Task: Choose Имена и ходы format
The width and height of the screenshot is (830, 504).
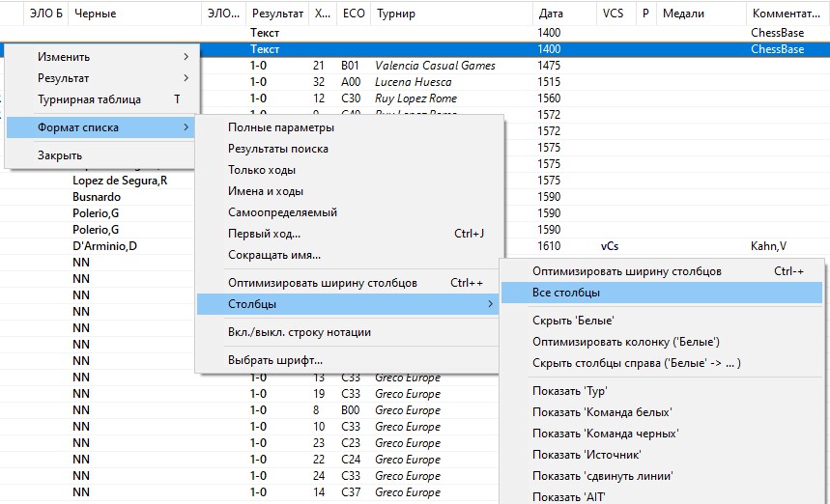Action: tap(348, 191)
